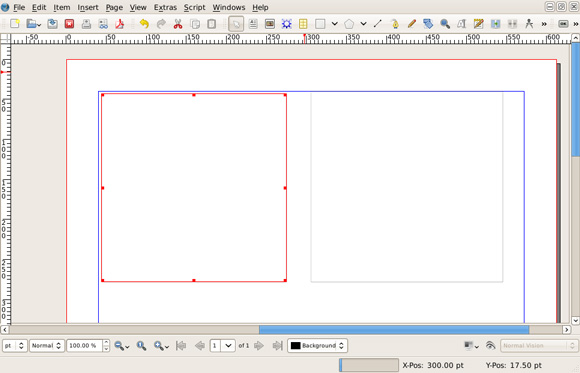The image size is (580, 373).
Task: Open polygon properties arrow beside pentagon
Action: [x=363, y=24]
